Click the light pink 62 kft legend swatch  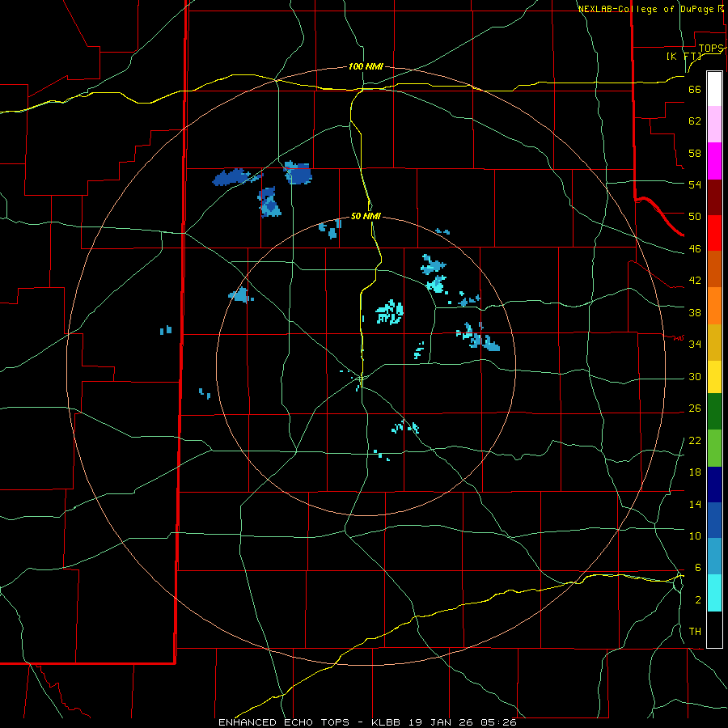click(714, 125)
